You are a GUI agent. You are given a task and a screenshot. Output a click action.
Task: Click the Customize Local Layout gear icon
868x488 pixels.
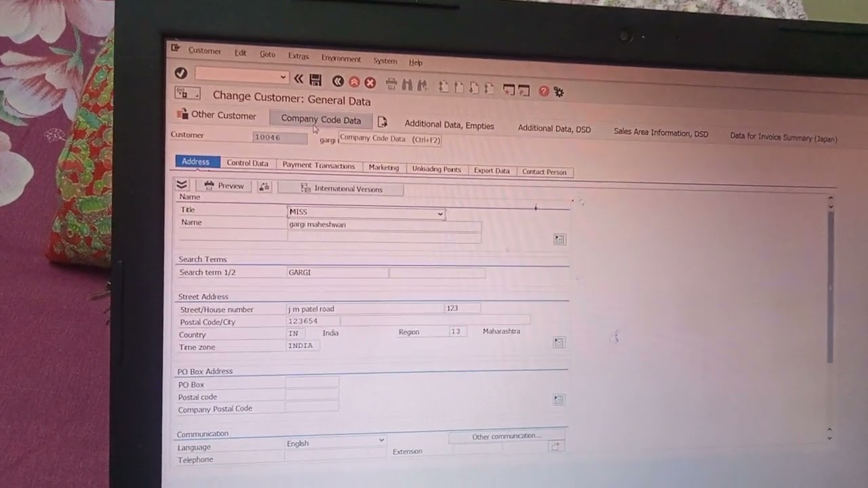pyautogui.click(x=559, y=91)
